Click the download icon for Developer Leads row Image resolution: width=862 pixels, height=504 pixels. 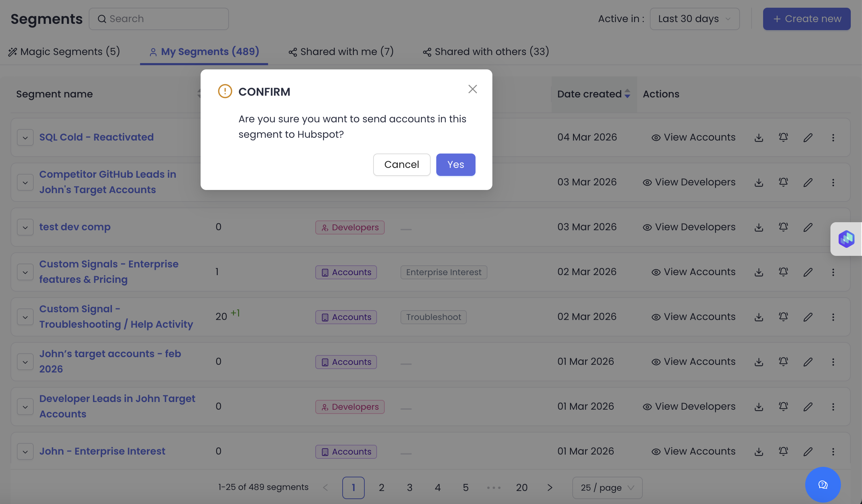[759, 407]
